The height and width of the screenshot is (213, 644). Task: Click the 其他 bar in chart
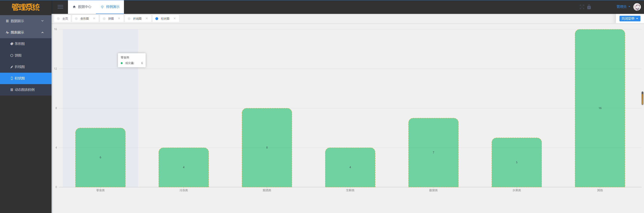[x=599, y=108]
